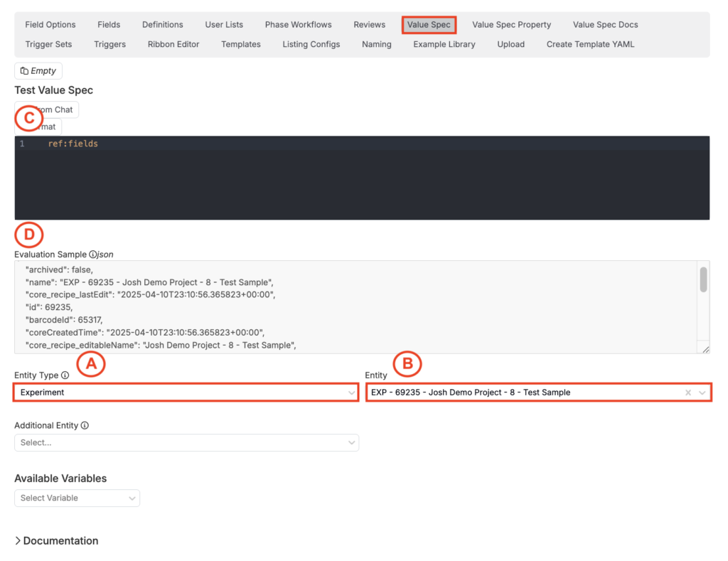The image size is (728, 561).
Task: Click the Test Value Spec heading
Action: pos(54,90)
